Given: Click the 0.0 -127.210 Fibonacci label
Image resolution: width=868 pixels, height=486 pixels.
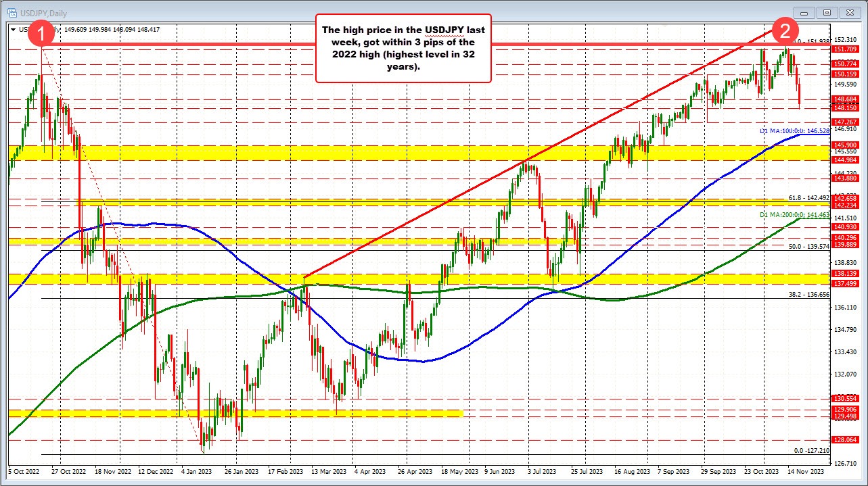Looking at the screenshot, I should pyautogui.click(x=811, y=450).
